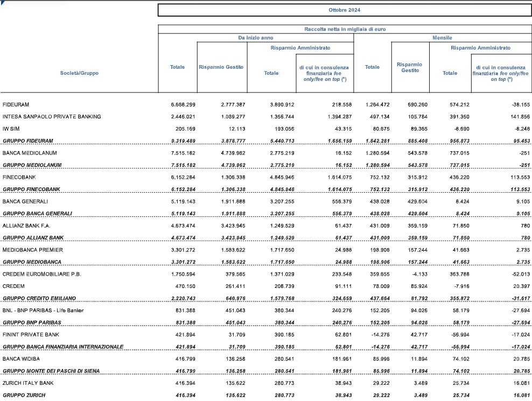Select IW SIM value 205.169
This screenshot has height=401, width=532.
186,129
